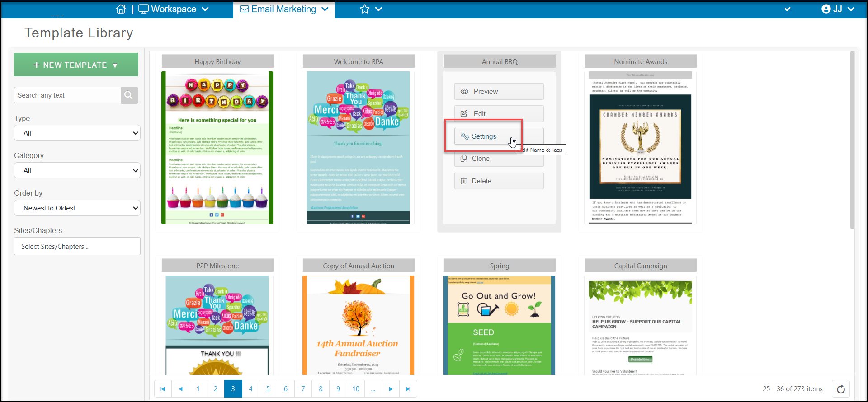Open the JJ user account menu
The height and width of the screenshot is (402, 868).
click(838, 9)
